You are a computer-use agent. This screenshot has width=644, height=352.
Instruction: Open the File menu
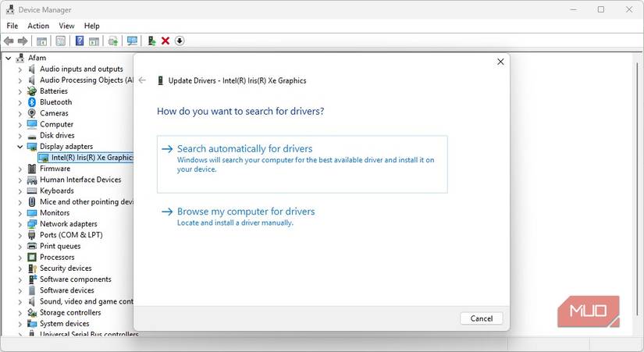(12, 26)
